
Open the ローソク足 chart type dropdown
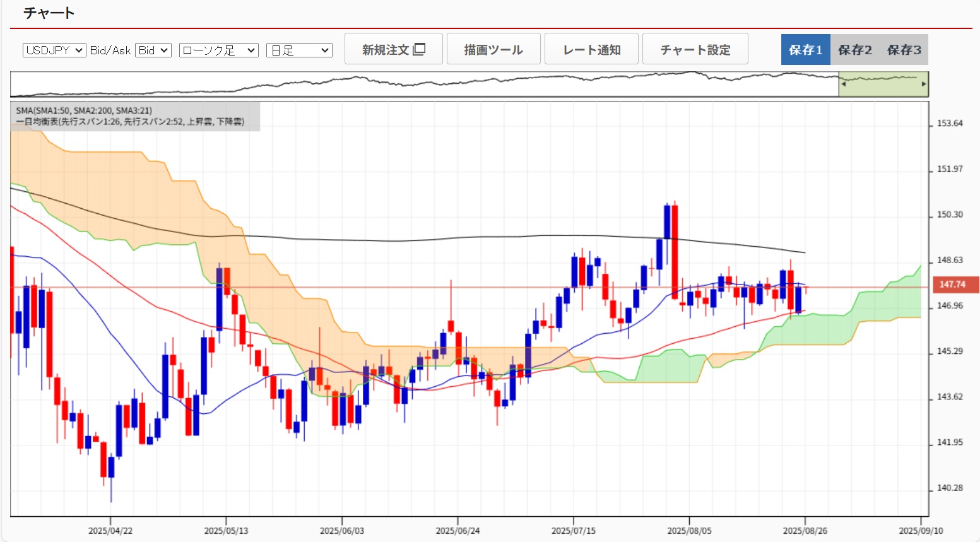pos(219,50)
